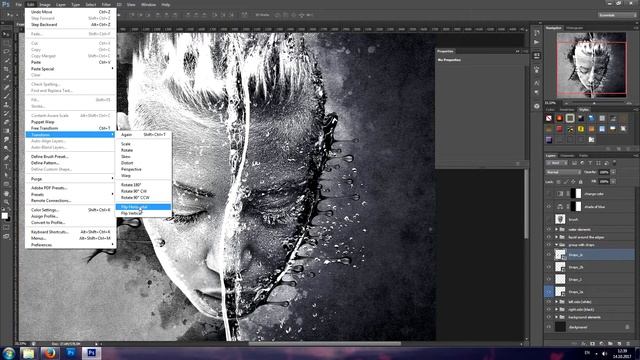This screenshot has height=360, width=640.
Task: Click the foreground color swatch
Action: [4, 215]
